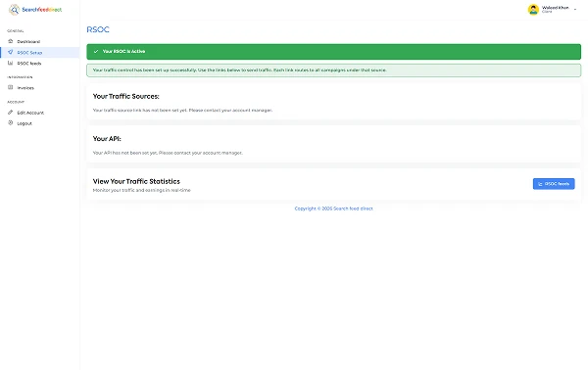Go to Invoices page
This screenshot has height=370, width=588.
point(40,88)
